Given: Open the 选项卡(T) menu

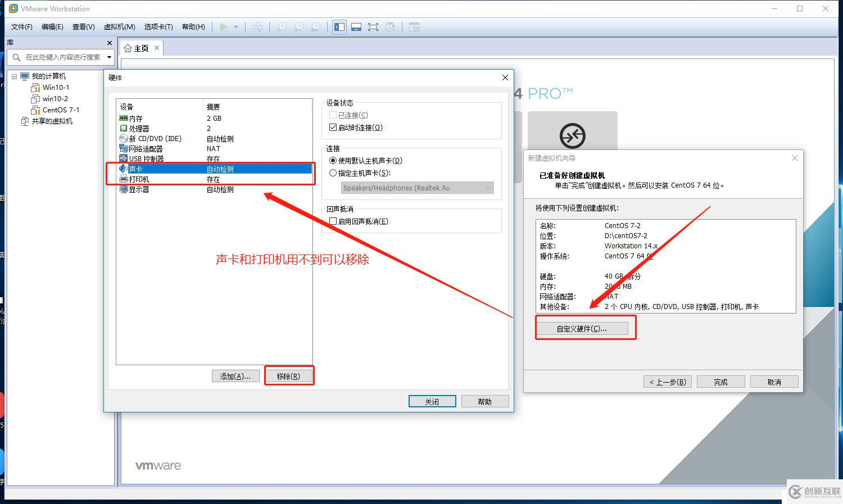Looking at the screenshot, I should pyautogui.click(x=158, y=27).
